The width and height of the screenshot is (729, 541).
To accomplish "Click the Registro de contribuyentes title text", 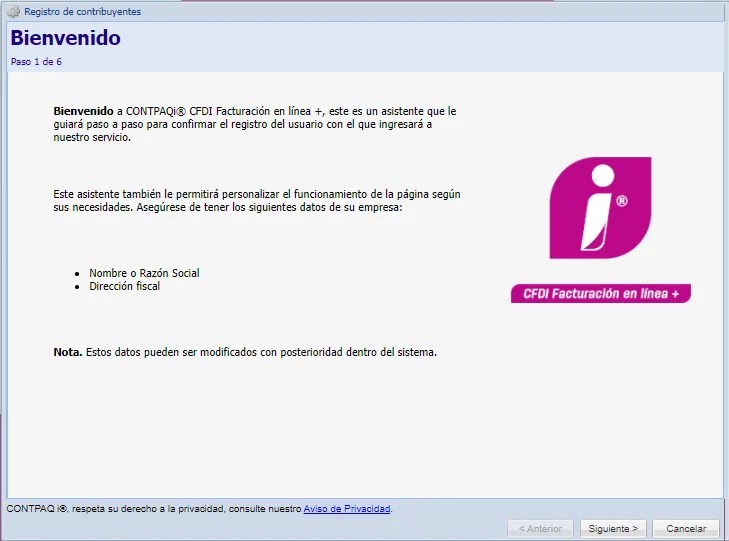I will [83, 12].
